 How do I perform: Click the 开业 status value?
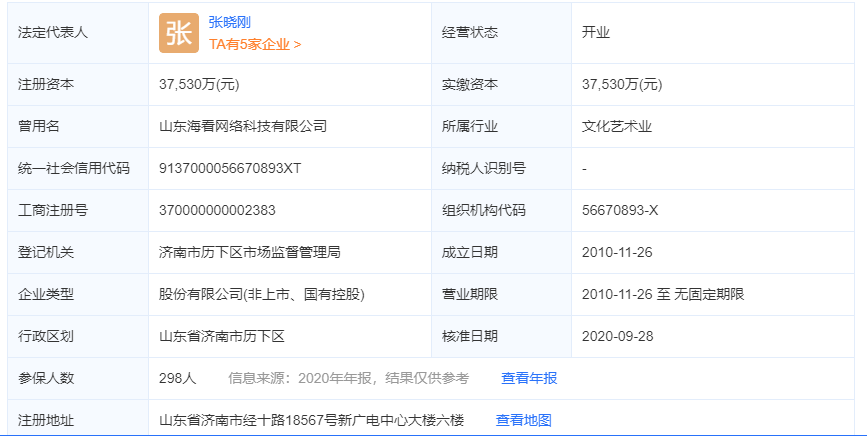[596, 32]
